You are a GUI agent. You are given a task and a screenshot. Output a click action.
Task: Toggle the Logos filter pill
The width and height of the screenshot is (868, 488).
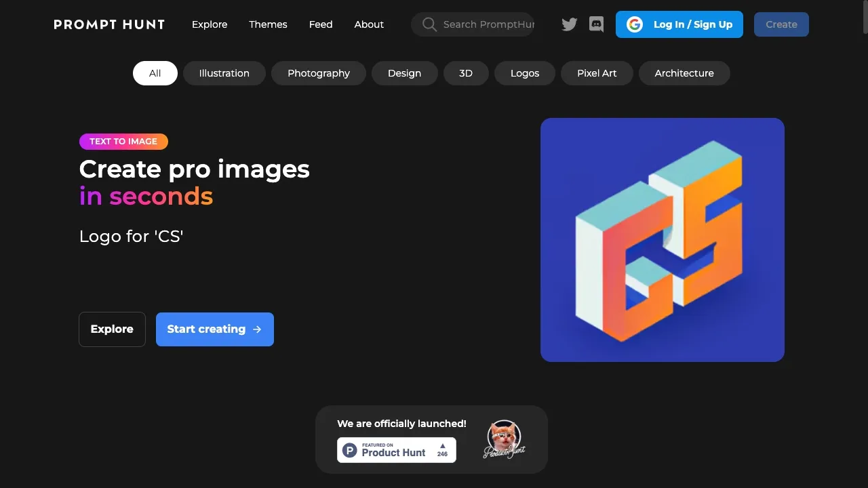pyautogui.click(x=524, y=73)
